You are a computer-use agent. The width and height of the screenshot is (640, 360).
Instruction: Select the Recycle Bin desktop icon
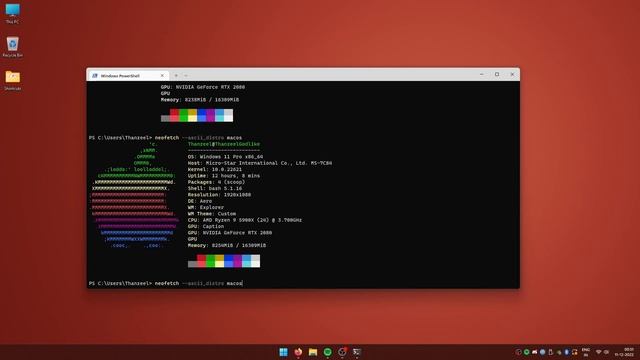pos(13,47)
